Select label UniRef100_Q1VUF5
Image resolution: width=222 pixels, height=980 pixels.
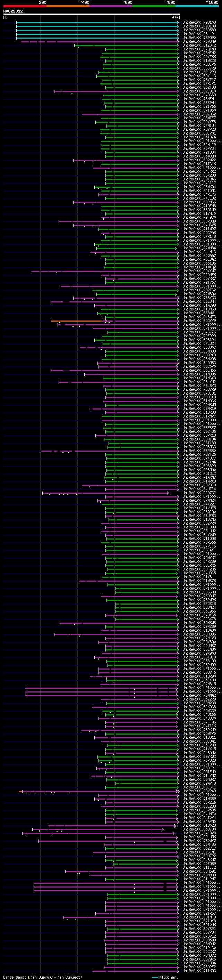[x=199, y=508]
